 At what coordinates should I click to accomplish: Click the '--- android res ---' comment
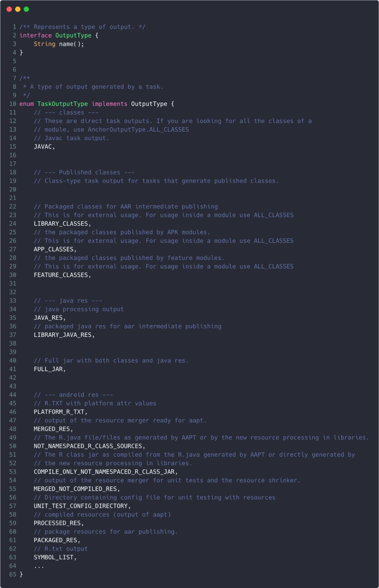point(73,395)
